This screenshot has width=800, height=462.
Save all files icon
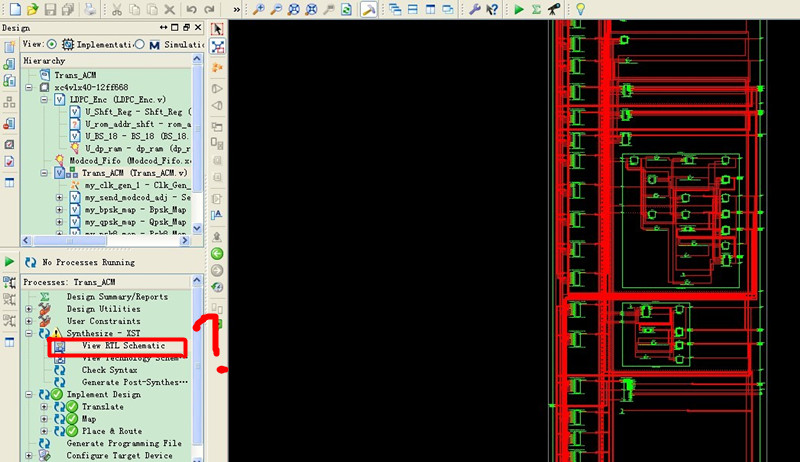pos(67,9)
